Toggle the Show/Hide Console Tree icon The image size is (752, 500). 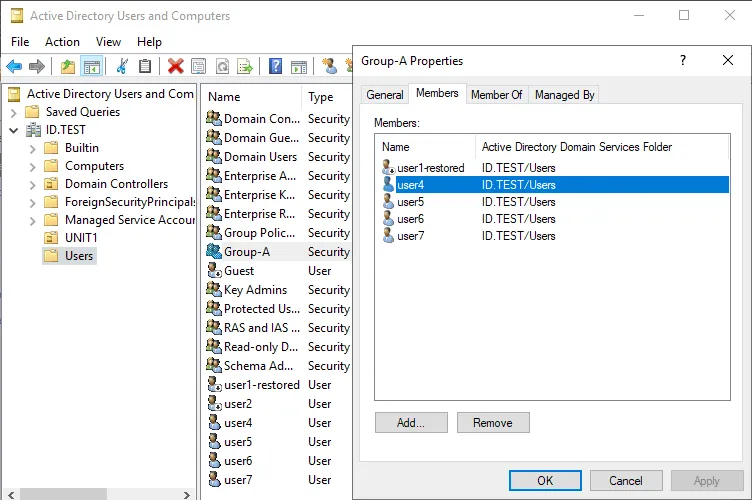[x=91, y=66]
